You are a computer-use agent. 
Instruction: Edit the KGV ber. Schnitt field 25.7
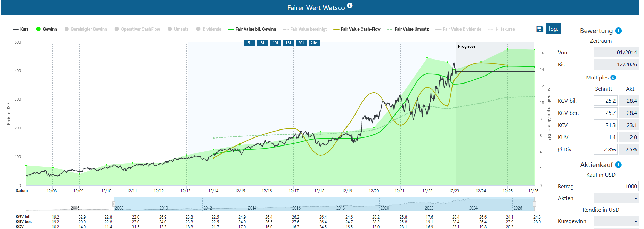coord(605,113)
